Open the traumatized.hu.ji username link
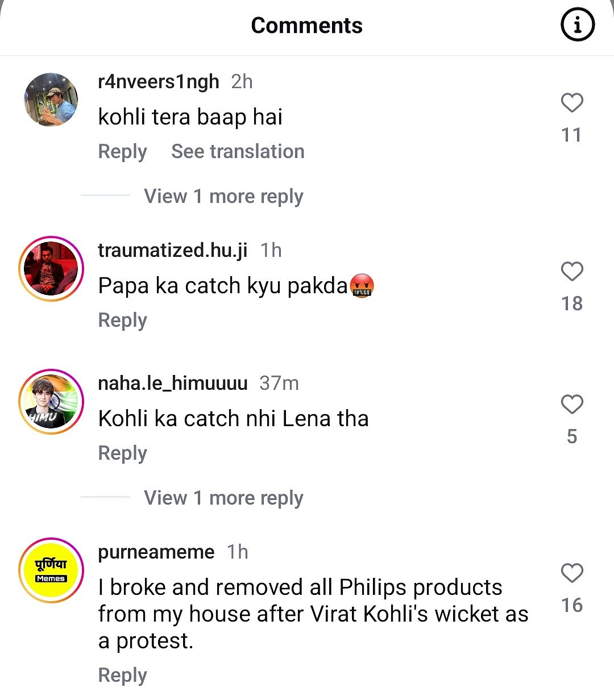 (x=172, y=251)
